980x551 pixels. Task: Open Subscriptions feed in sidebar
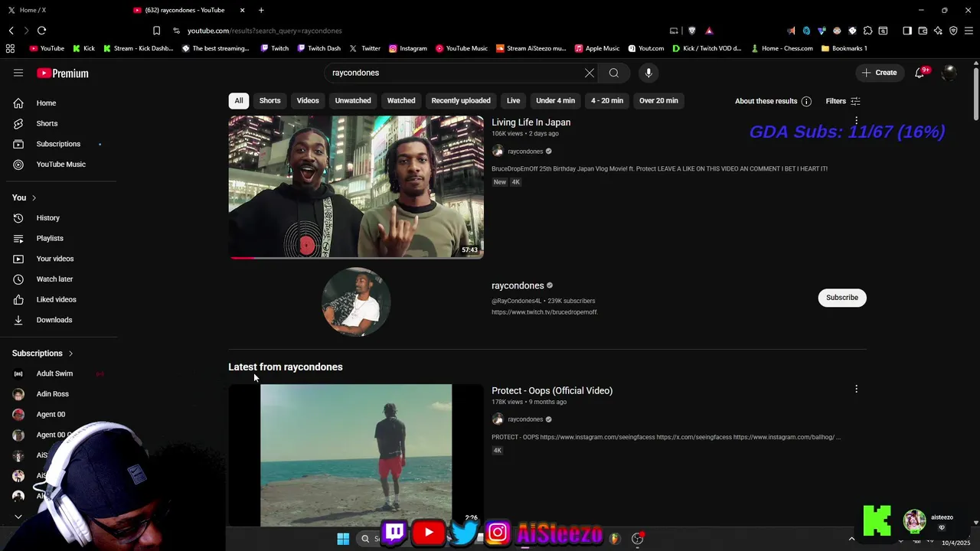point(58,144)
